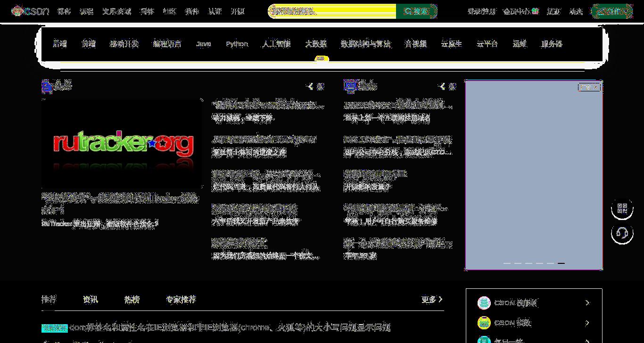Show next 头条 headlines with right arrow
The image size is (644, 343).
(x=321, y=86)
